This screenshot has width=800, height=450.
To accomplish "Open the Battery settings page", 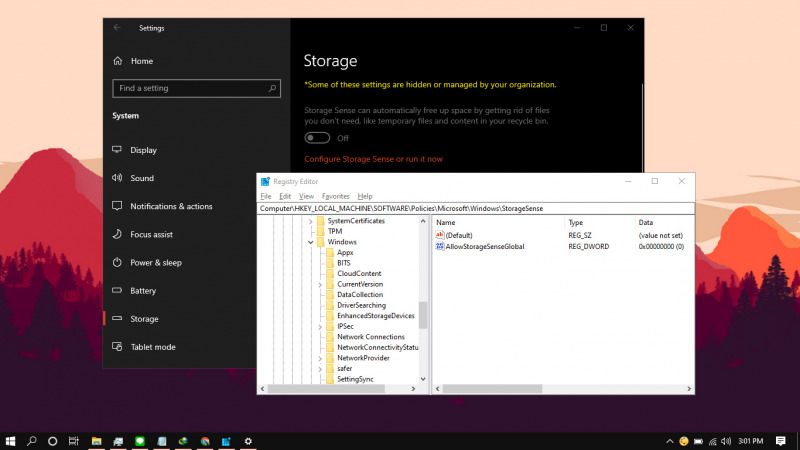I will pos(143,291).
